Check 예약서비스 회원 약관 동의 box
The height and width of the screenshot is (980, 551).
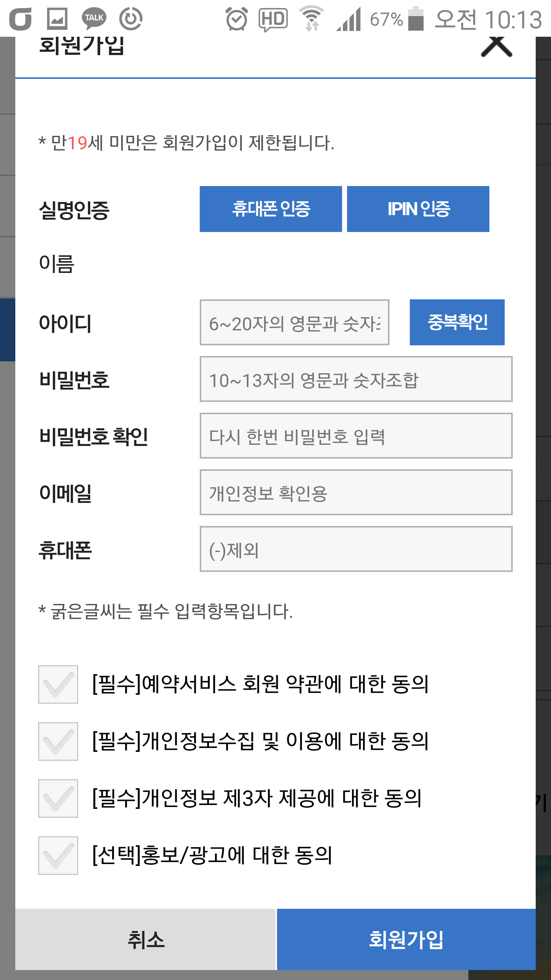click(58, 684)
